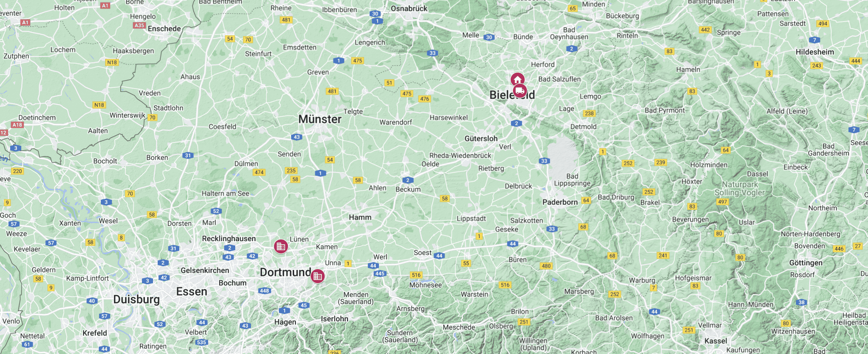Click the Münster city label
Viewport: 868px width, 354px height.
pyautogui.click(x=320, y=119)
